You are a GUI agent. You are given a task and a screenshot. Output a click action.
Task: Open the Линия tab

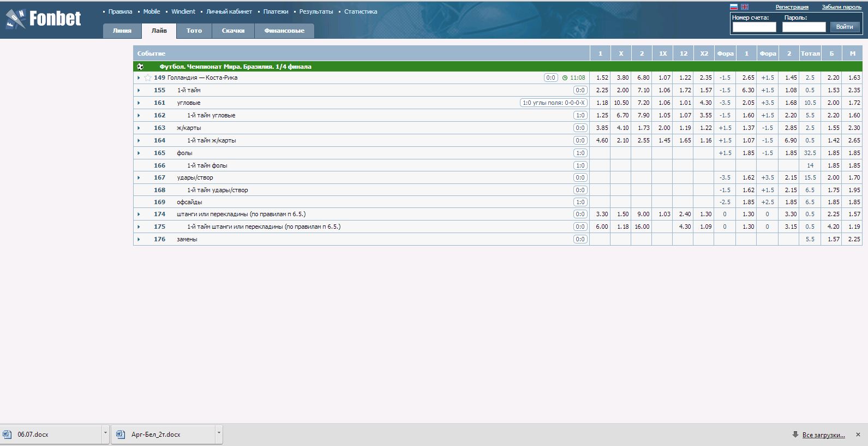tap(122, 31)
